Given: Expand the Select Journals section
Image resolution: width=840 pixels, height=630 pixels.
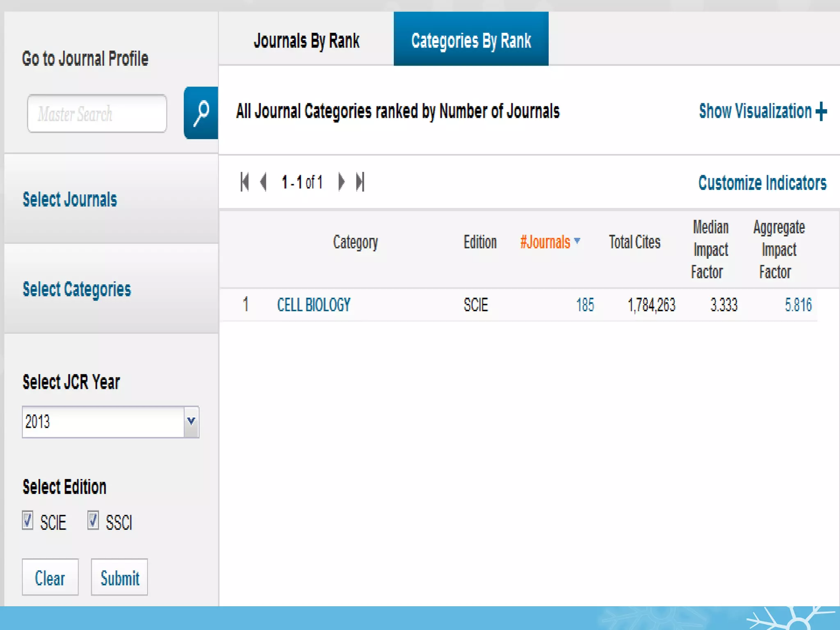Looking at the screenshot, I should coord(70,200).
